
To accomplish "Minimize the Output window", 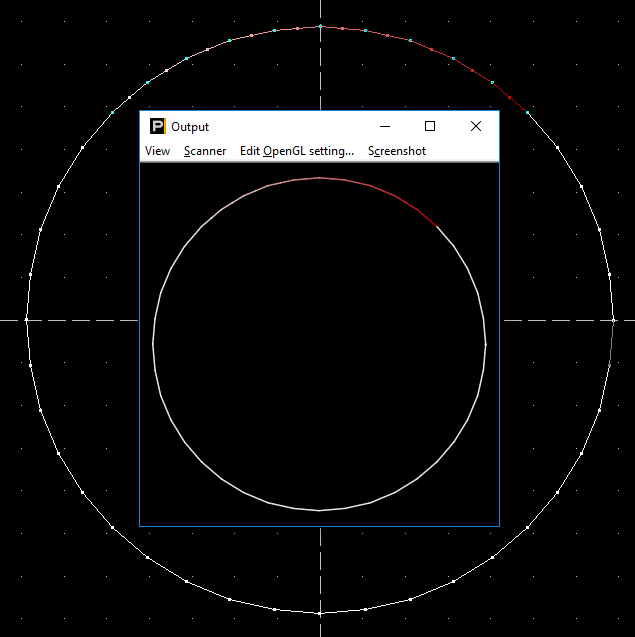I will coord(384,126).
